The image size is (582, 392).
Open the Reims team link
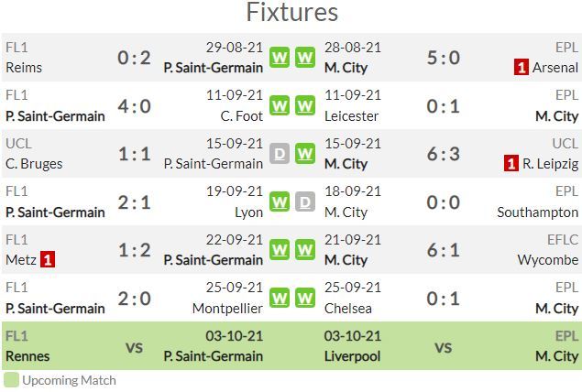pyautogui.click(x=24, y=68)
